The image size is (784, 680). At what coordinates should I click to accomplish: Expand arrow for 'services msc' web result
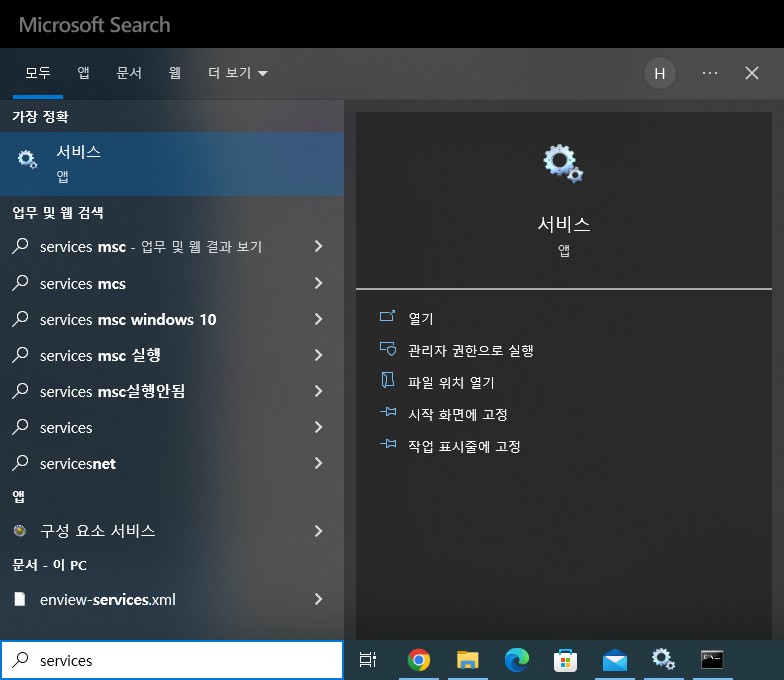[x=318, y=246]
